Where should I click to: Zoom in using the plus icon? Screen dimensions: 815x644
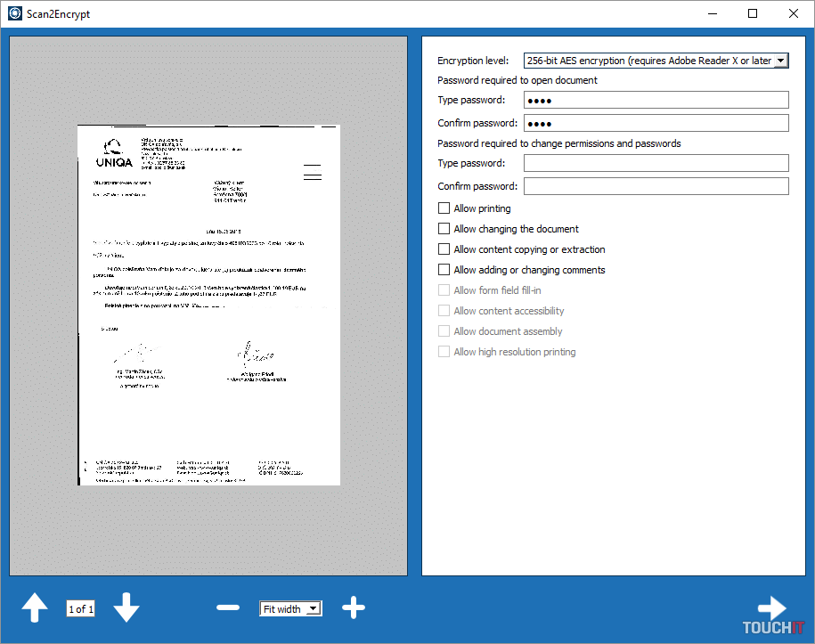354,608
